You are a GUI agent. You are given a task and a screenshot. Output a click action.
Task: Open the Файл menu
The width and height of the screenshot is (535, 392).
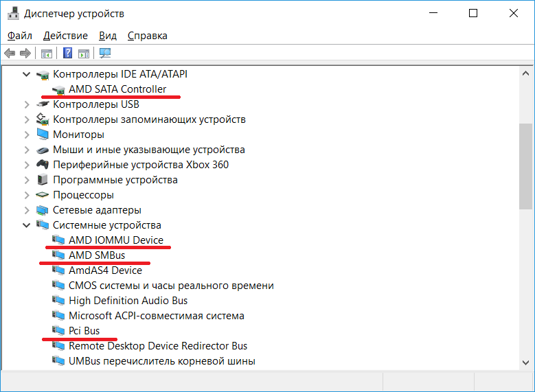click(x=20, y=36)
